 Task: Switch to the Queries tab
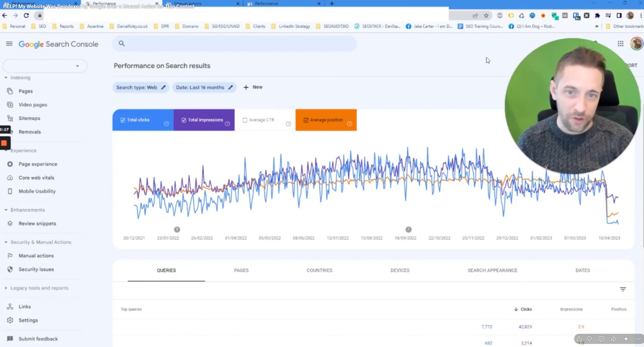166,270
